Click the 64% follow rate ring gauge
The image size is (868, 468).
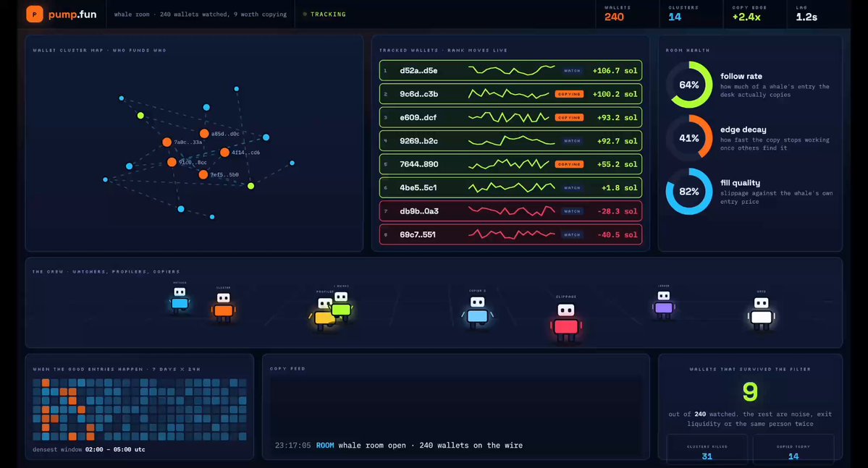click(688, 85)
